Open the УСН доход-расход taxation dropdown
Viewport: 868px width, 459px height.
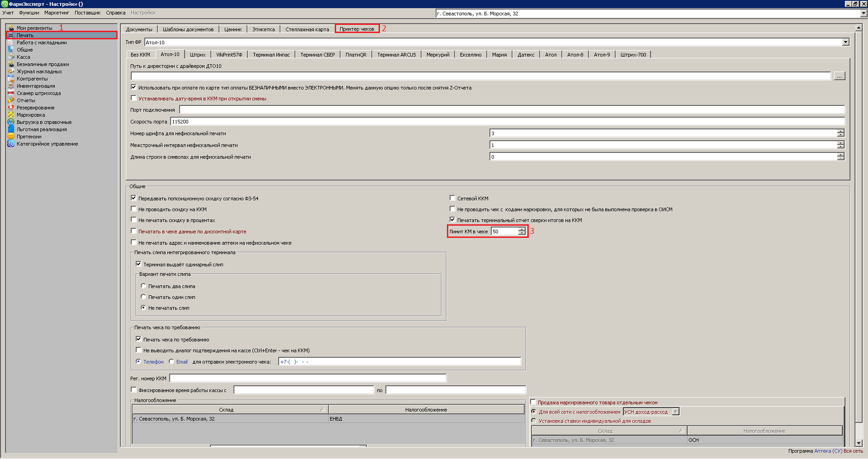[675, 412]
